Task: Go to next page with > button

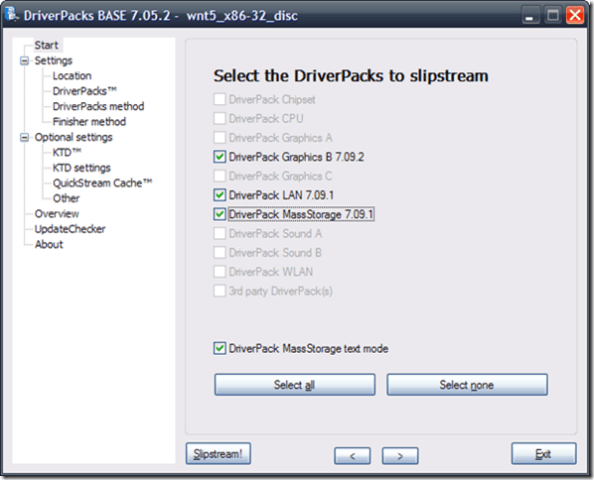Action: [x=400, y=456]
